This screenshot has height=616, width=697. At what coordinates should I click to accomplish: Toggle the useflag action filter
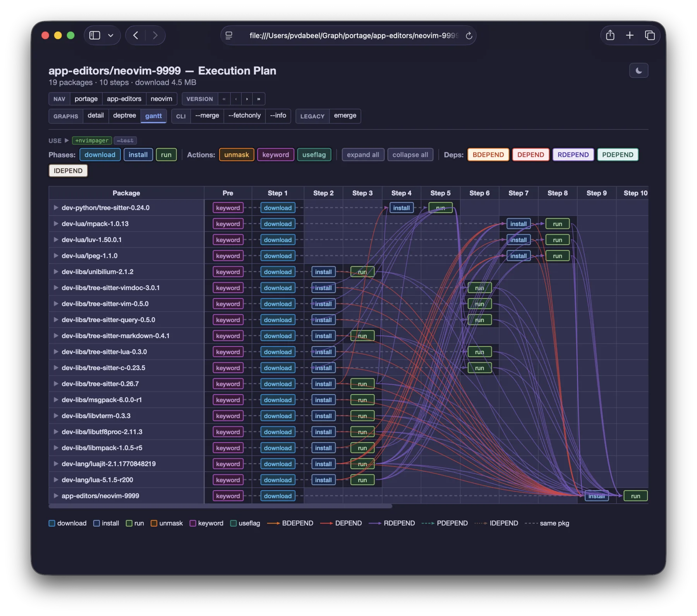click(x=314, y=155)
